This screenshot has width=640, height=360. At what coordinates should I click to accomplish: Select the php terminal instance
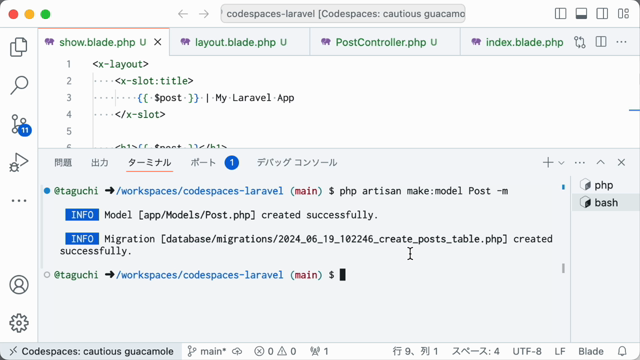pyautogui.click(x=605, y=185)
